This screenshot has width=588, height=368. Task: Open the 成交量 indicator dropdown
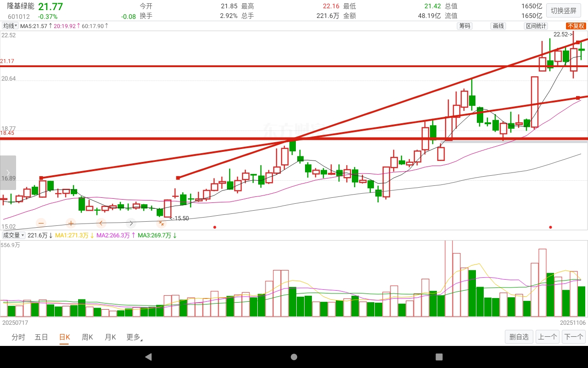point(14,235)
